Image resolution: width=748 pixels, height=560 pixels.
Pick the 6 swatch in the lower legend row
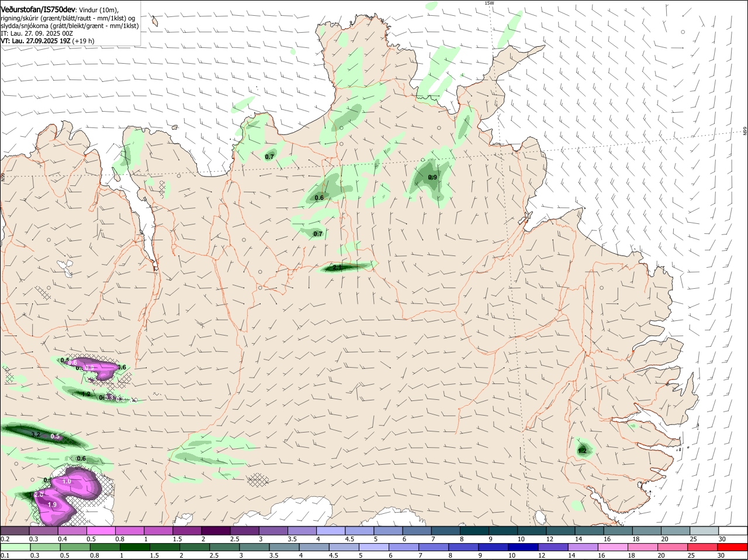point(404,547)
